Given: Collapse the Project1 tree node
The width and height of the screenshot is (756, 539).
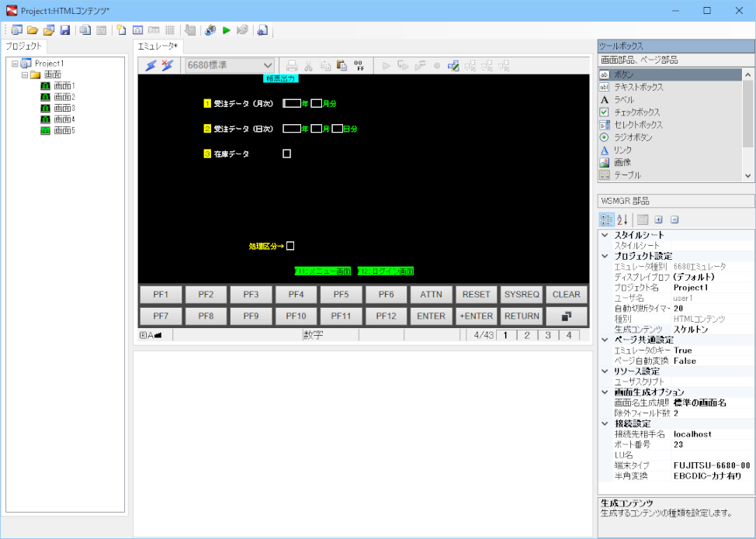Looking at the screenshot, I should pyautogui.click(x=15, y=64).
